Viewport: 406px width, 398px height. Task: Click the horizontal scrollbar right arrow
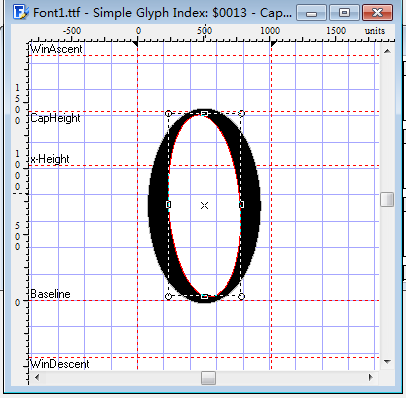[370, 377]
